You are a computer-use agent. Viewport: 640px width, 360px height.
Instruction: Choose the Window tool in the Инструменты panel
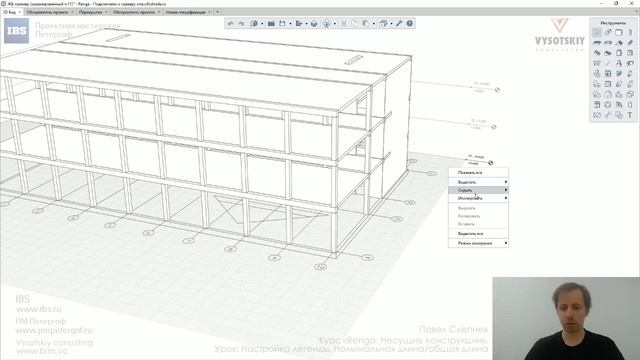(630, 53)
